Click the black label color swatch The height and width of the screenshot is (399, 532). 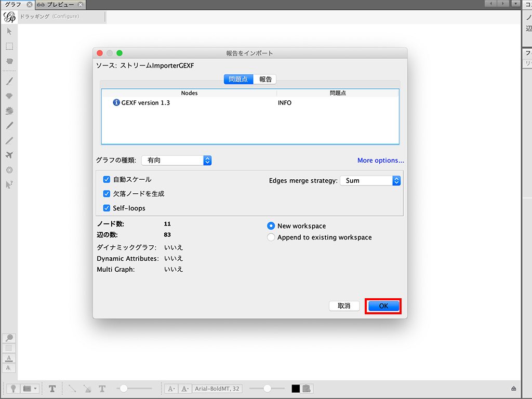pos(296,389)
